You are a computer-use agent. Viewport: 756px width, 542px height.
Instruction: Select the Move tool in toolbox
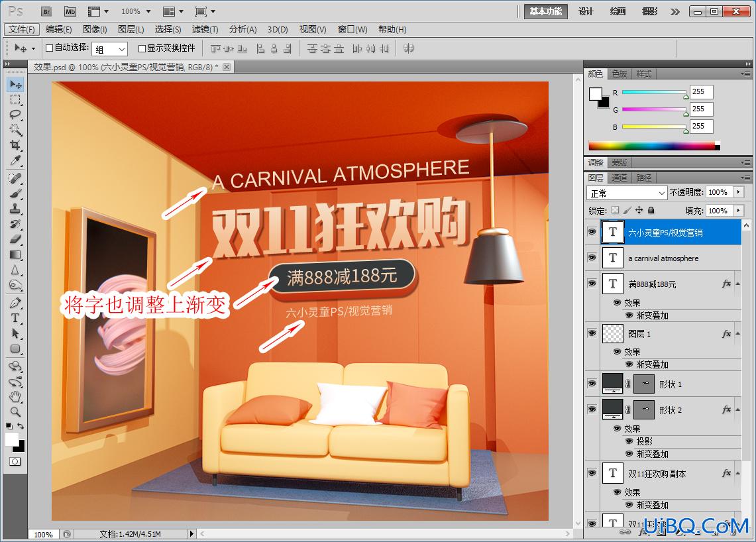[x=15, y=84]
